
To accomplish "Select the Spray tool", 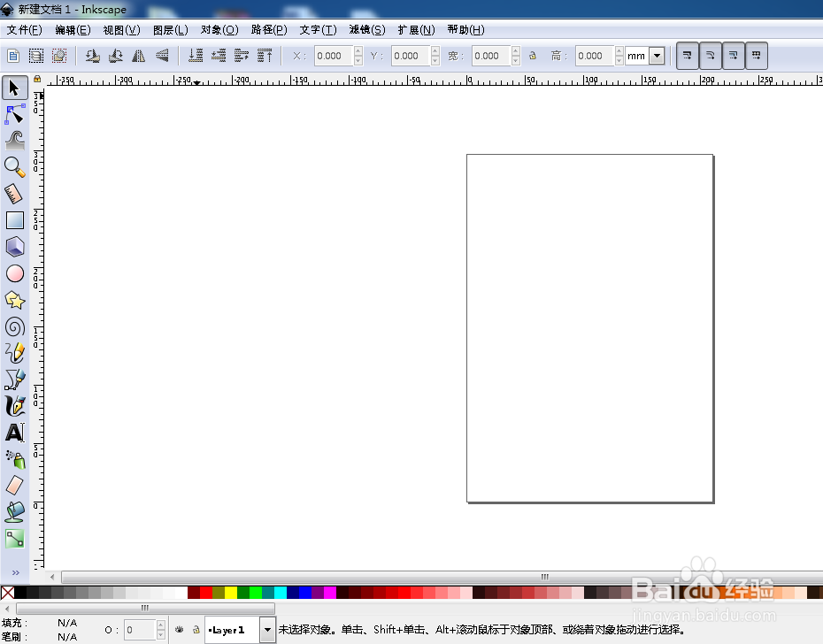I will click(15, 459).
